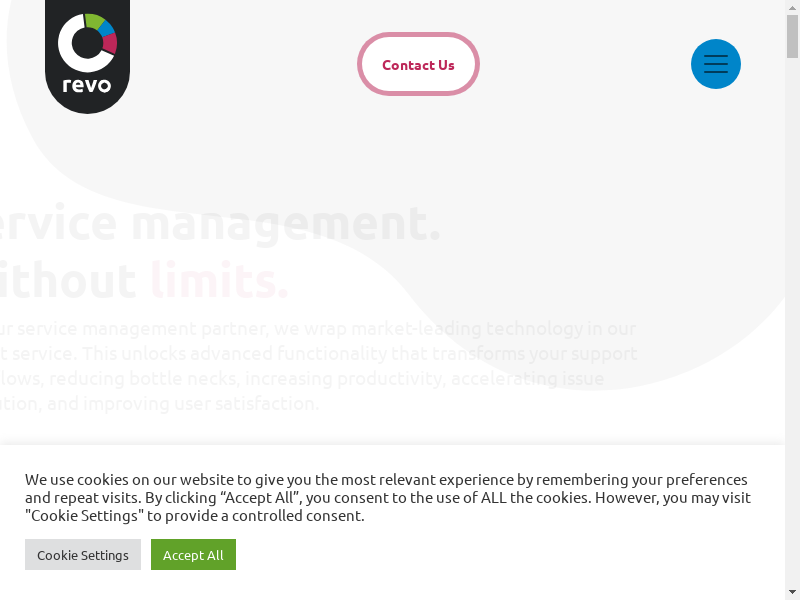Click the quoted "Cookie Settings" phrase in the notice

(82, 516)
